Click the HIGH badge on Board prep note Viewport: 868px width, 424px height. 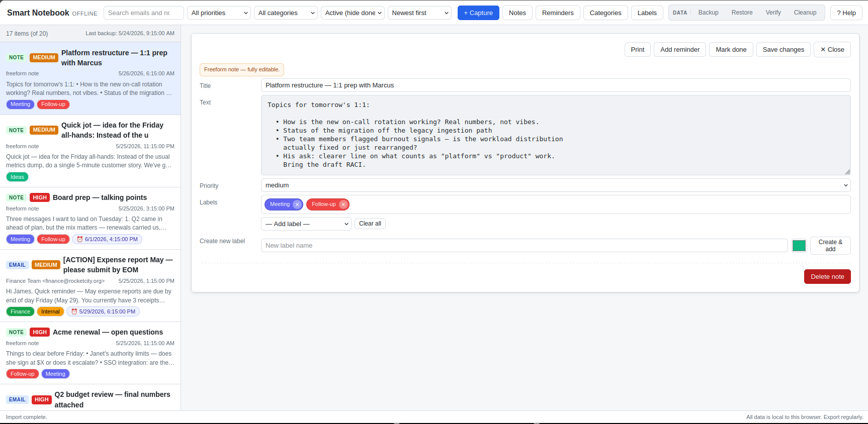click(x=40, y=197)
